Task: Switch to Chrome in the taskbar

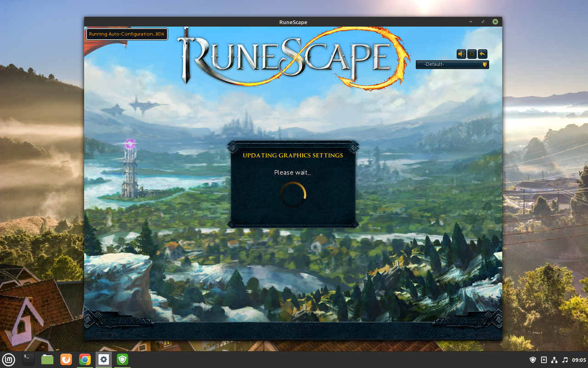Action: click(x=85, y=359)
